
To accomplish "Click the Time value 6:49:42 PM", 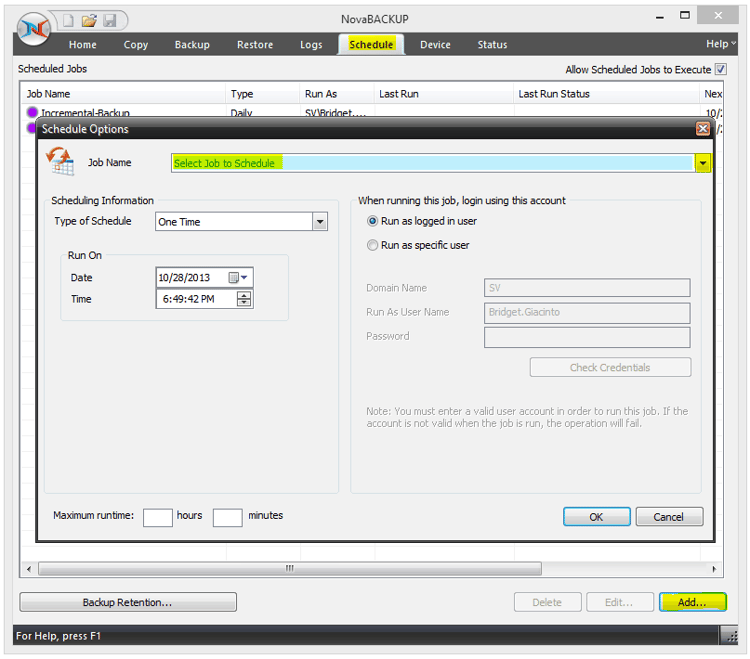I will pyautogui.click(x=188, y=299).
